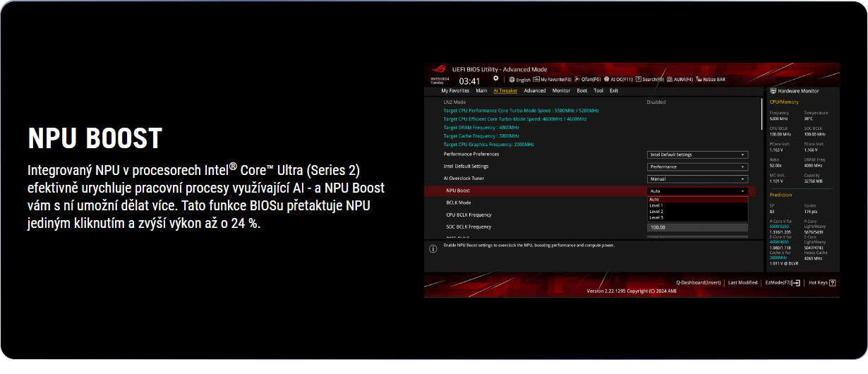Click the settings list scrollbar
This screenshot has width=868, height=374.
[x=761, y=113]
